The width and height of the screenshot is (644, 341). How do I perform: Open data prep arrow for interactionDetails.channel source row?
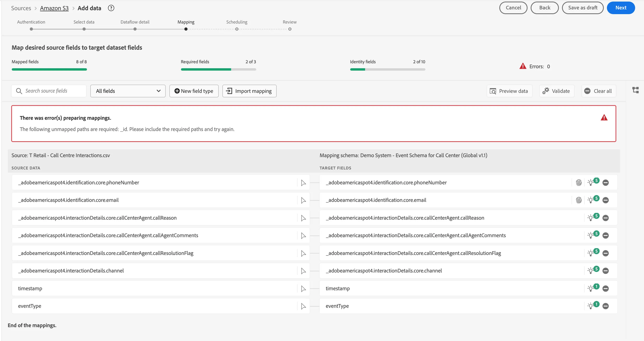tap(303, 271)
